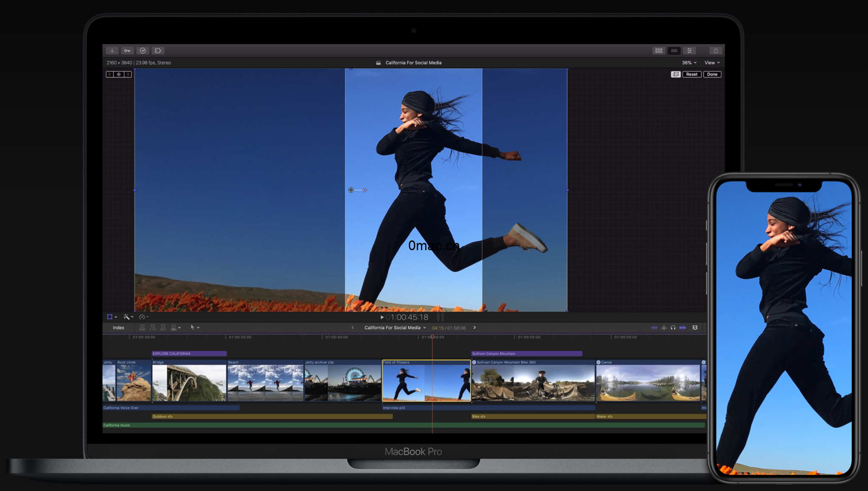This screenshot has height=491, width=868.
Task: Click the Reset button in viewer
Action: pos(692,74)
